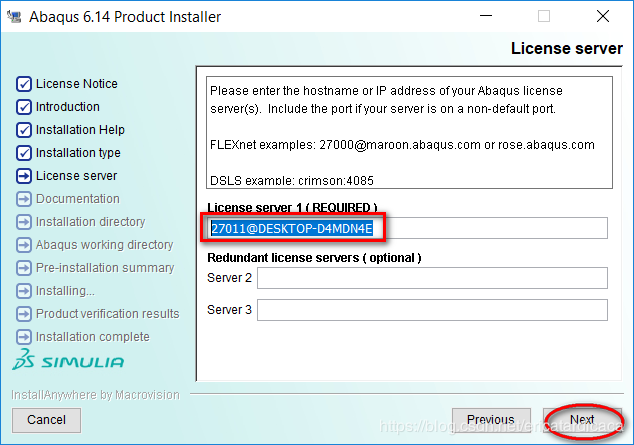Select the 'Introduction' step label

68,107
